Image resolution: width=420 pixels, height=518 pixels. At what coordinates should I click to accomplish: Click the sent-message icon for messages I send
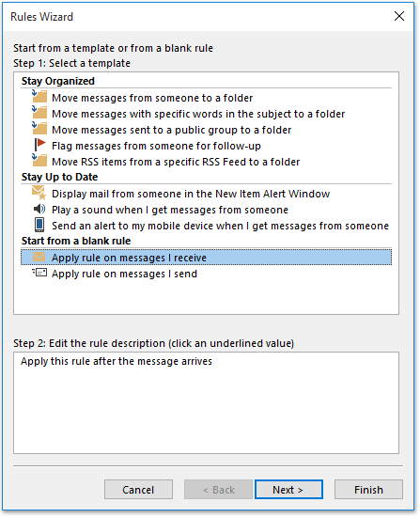(x=39, y=274)
